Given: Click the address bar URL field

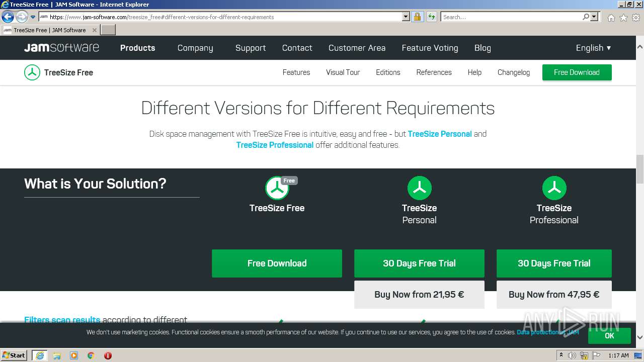Looking at the screenshot, I should [x=220, y=17].
